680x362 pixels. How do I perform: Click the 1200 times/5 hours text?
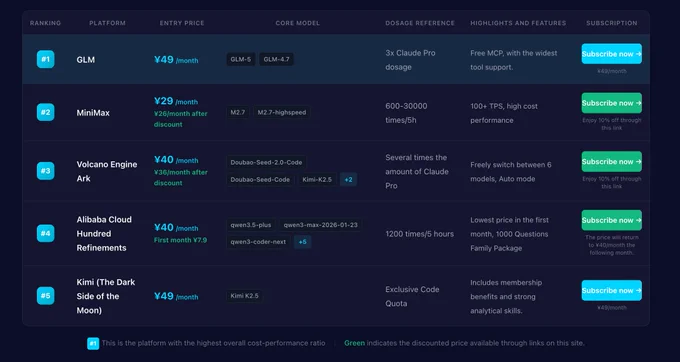[x=419, y=234]
